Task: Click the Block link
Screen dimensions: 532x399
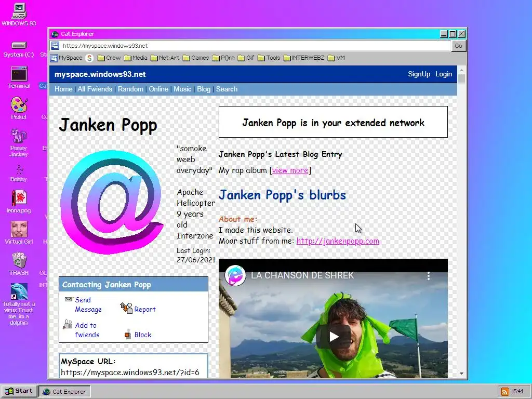Action: 142,335
